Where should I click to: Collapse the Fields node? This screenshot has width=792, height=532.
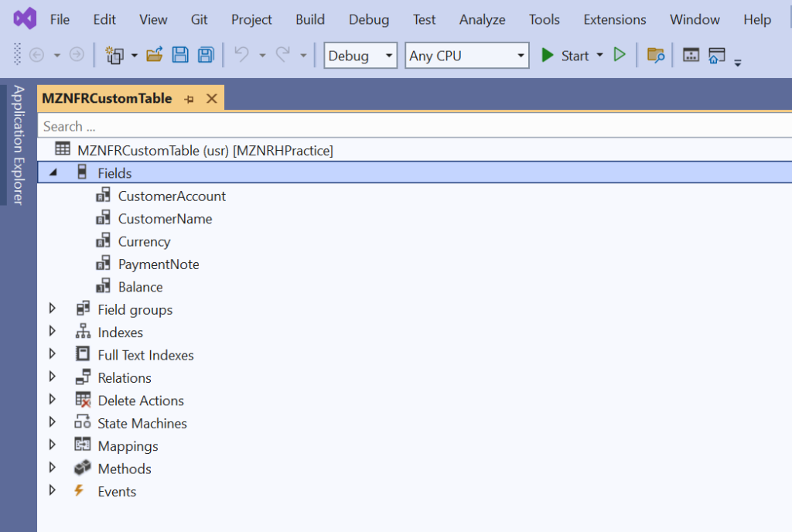pyautogui.click(x=53, y=172)
